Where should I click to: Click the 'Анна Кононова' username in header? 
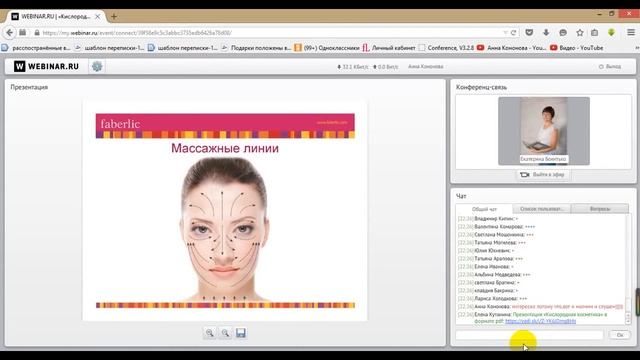point(426,67)
